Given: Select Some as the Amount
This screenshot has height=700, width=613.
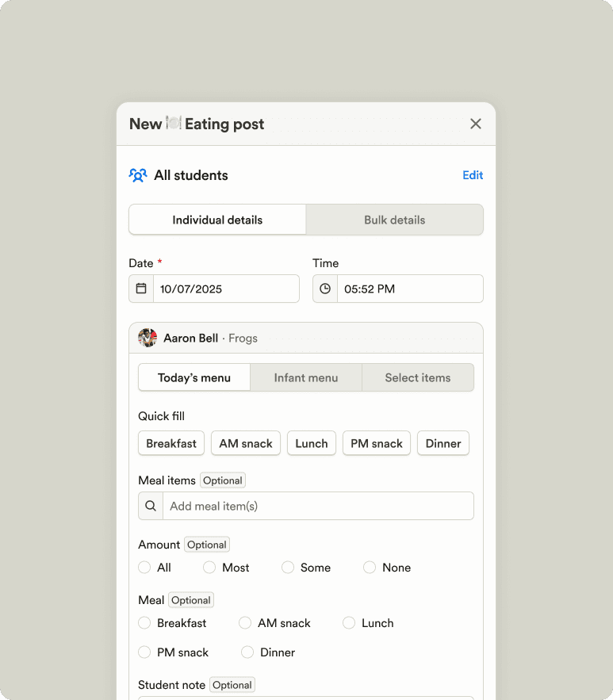Looking at the screenshot, I should tap(288, 568).
